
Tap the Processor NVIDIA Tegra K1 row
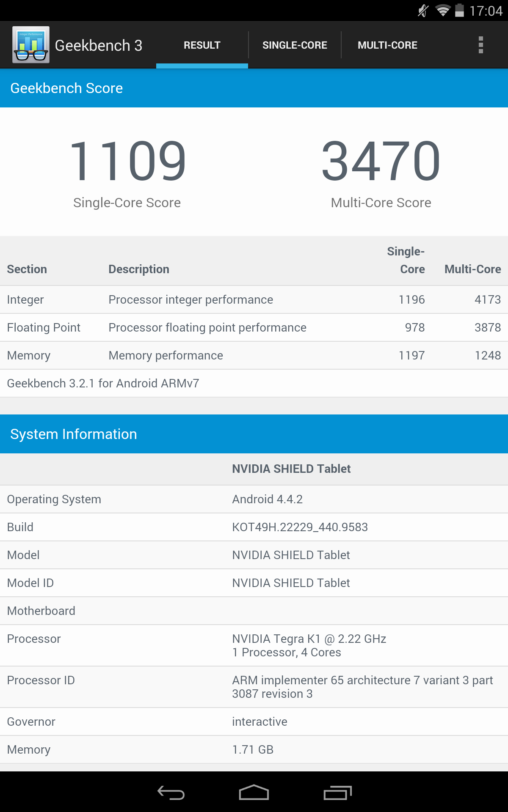pos(254,645)
